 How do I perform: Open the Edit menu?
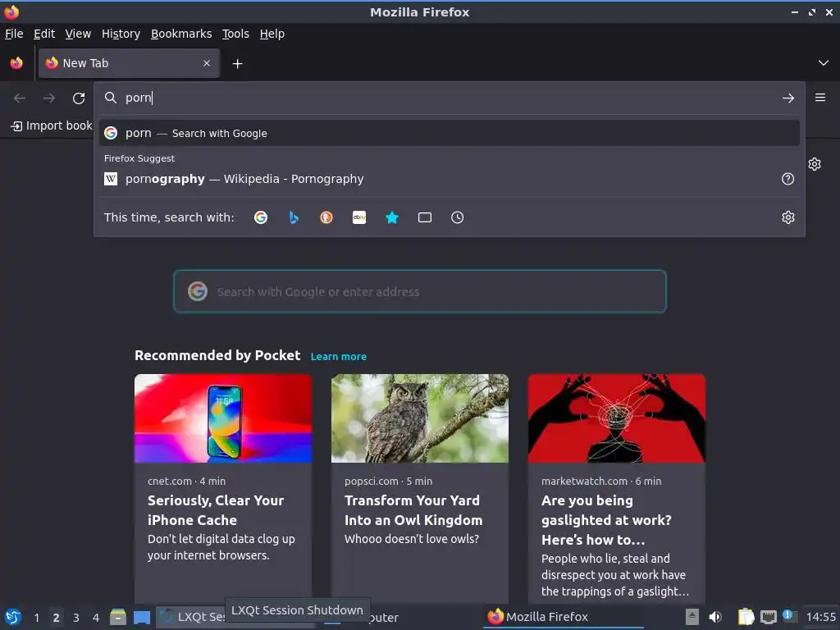point(44,34)
